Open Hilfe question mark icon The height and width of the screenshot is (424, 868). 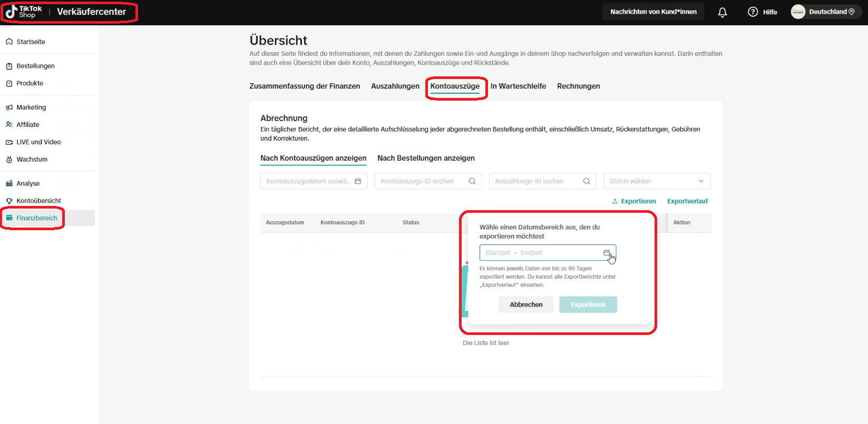[x=753, y=12]
